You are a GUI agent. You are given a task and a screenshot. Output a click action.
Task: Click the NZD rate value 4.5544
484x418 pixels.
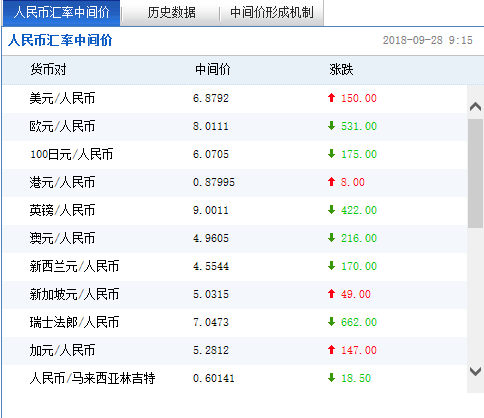[211, 266]
